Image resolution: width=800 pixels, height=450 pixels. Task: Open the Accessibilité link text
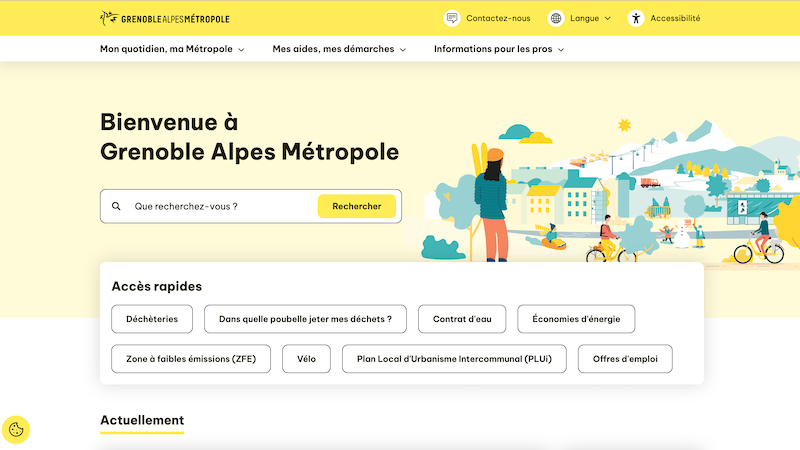(x=675, y=18)
